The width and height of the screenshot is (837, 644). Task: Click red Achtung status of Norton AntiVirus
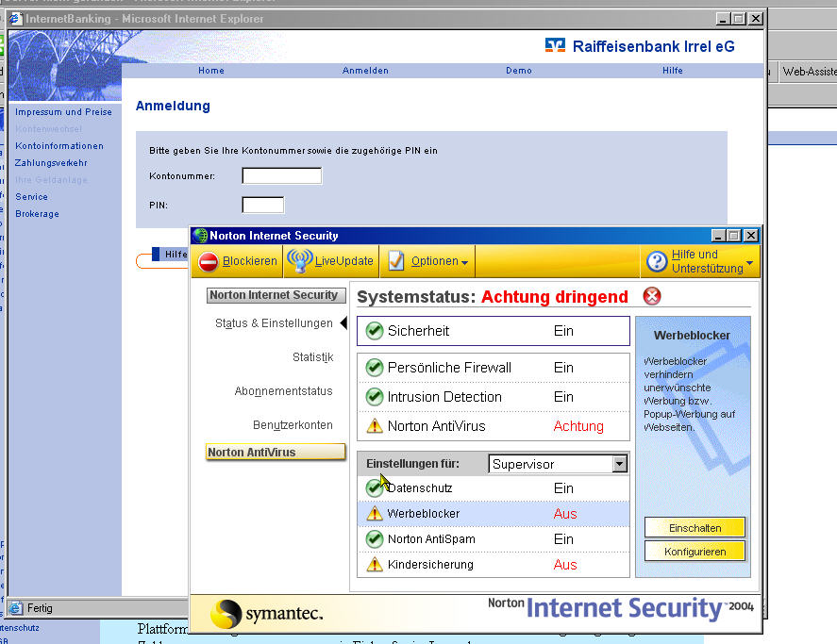pyautogui.click(x=578, y=426)
